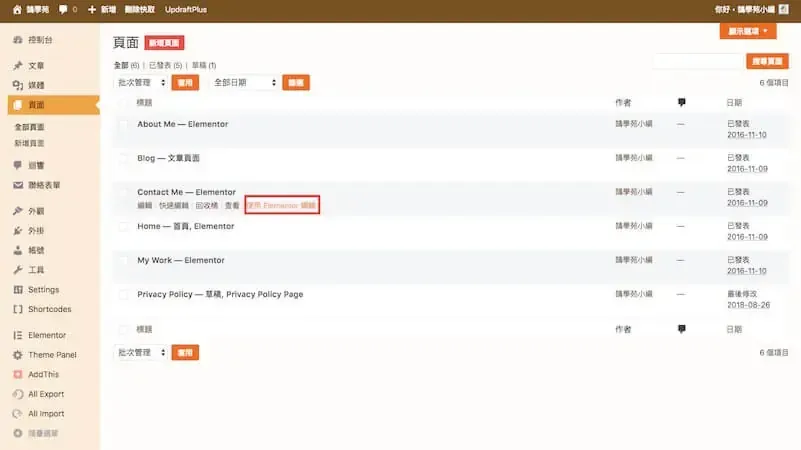Check the Home — 首頁 row checkbox

[123, 227]
